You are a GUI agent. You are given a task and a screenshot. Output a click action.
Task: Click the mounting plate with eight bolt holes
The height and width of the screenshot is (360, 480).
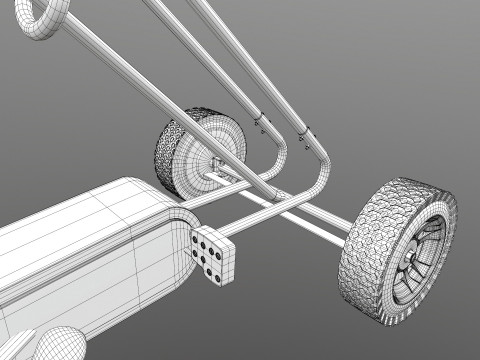point(212,255)
